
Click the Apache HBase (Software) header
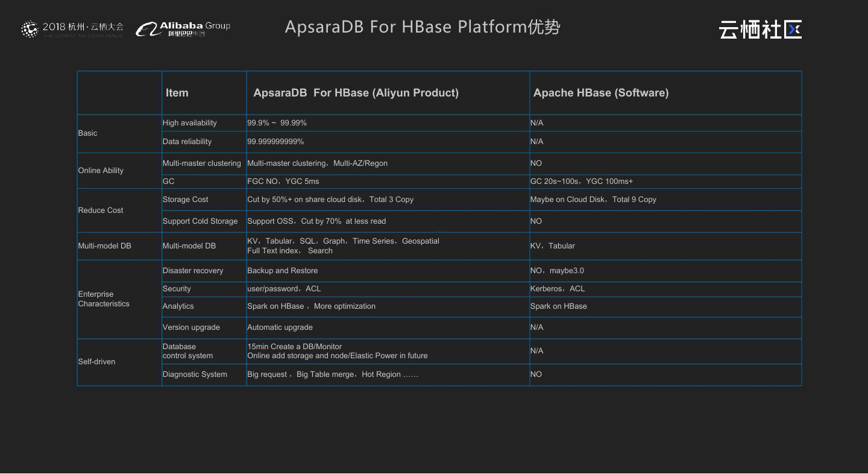(600, 93)
